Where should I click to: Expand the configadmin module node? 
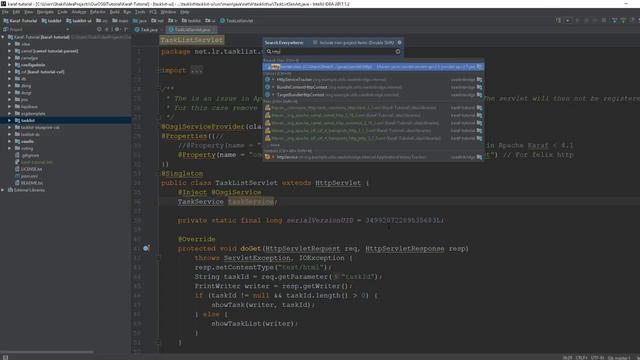tap(9, 65)
